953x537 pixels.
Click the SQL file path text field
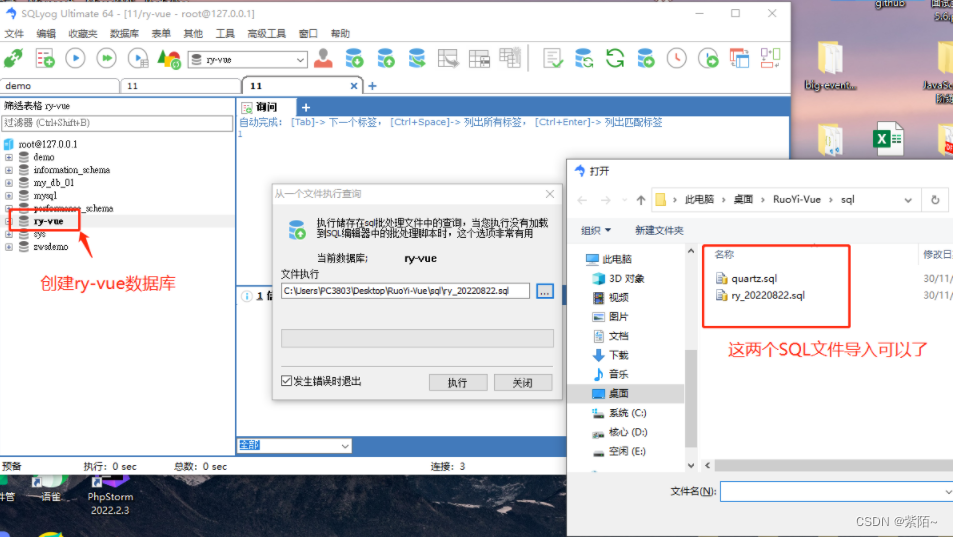pos(405,291)
